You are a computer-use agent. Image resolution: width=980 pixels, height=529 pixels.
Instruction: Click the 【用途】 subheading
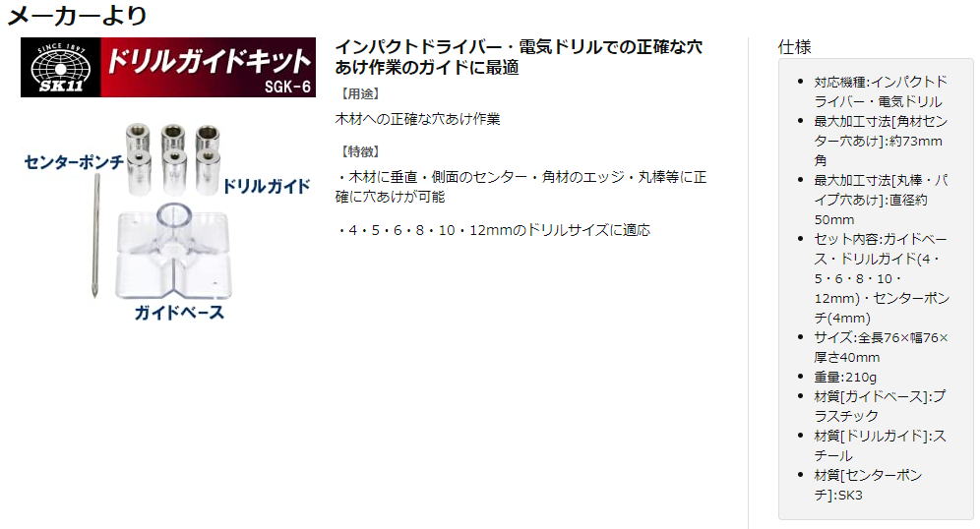tap(360, 93)
